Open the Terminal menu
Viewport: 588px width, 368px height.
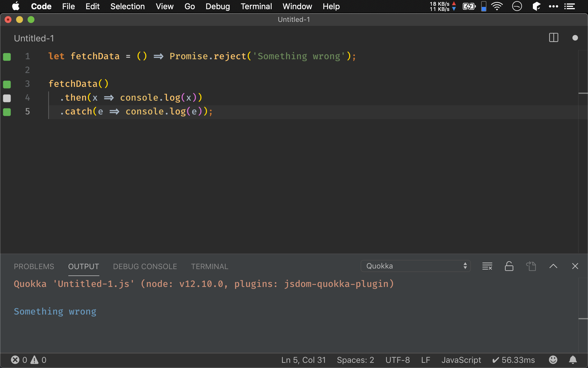click(x=256, y=6)
